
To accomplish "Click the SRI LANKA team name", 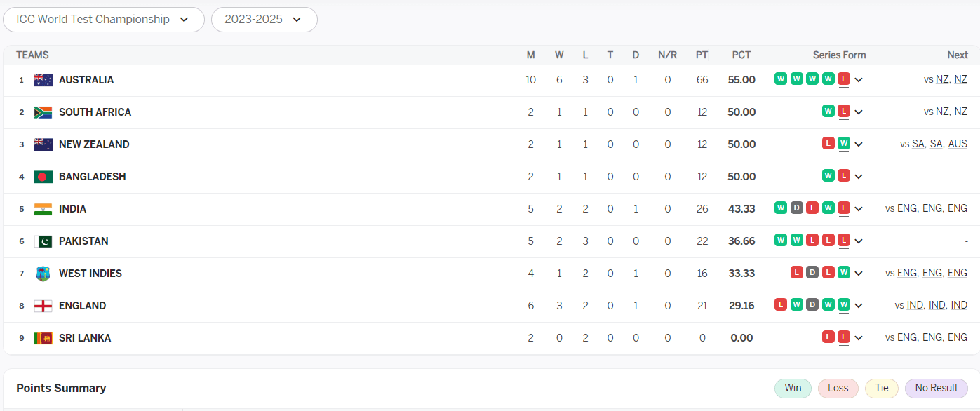I will tap(85, 338).
